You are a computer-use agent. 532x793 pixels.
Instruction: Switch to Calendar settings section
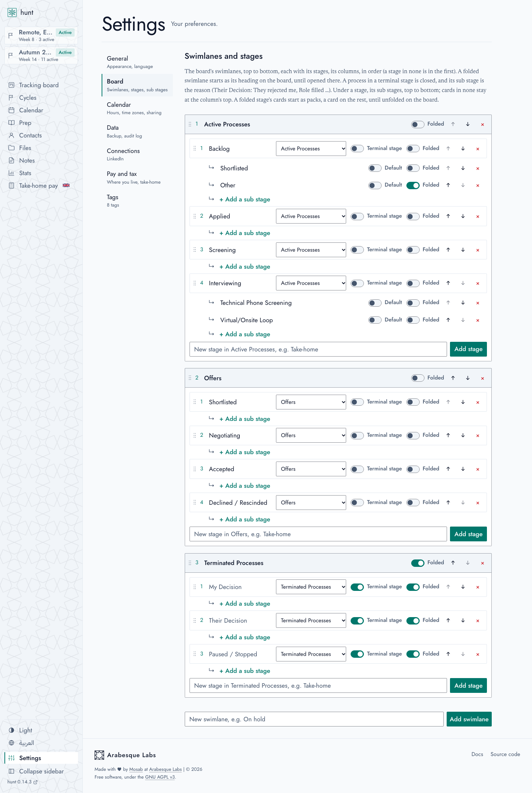coord(137,108)
